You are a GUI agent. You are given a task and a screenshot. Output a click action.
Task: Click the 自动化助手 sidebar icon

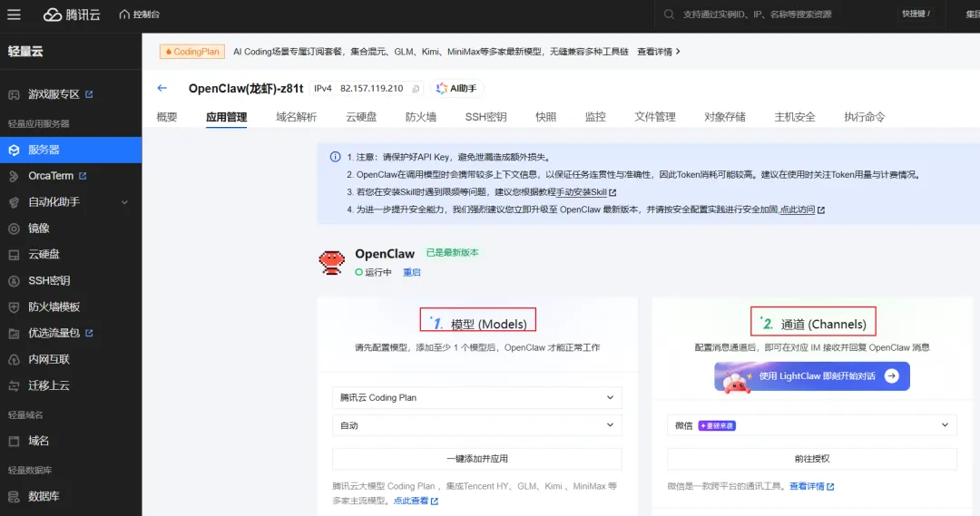pos(14,202)
